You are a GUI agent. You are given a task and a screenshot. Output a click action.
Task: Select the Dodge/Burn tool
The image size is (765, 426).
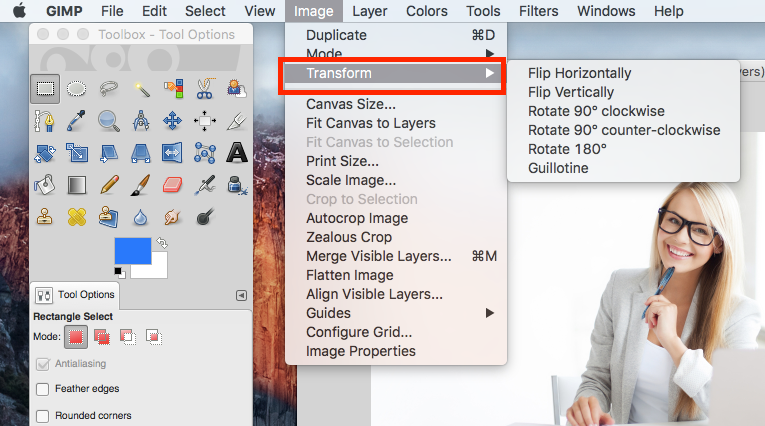205,217
